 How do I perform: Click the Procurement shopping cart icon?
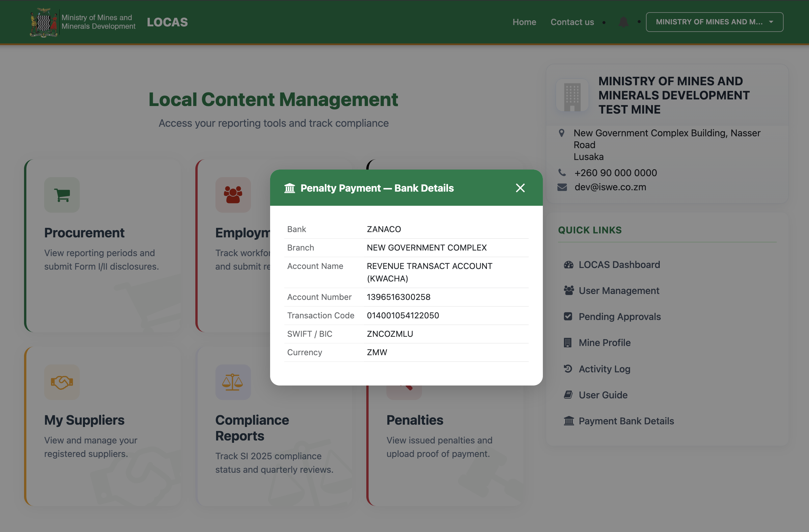tap(62, 195)
